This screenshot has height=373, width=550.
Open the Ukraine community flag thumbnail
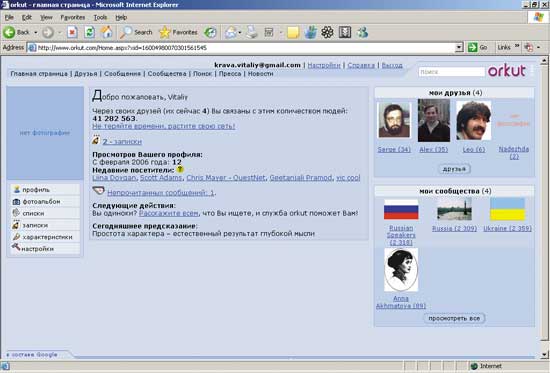507,209
